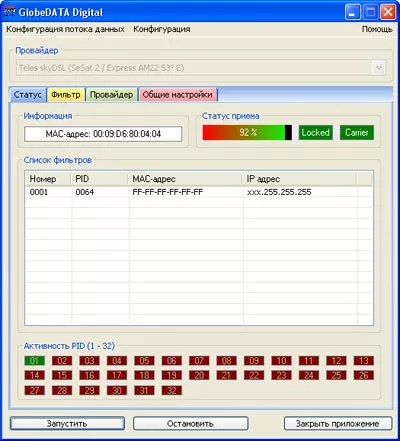Image resolution: width=400 pixels, height=441 pixels.
Task: Switch to the Фильтр tab
Action: click(x=66, y=95)
